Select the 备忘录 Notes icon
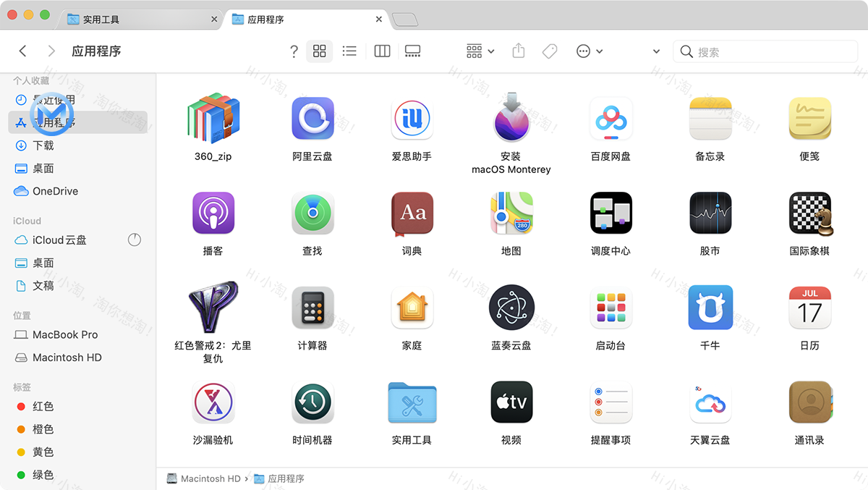 coord(710,118)
